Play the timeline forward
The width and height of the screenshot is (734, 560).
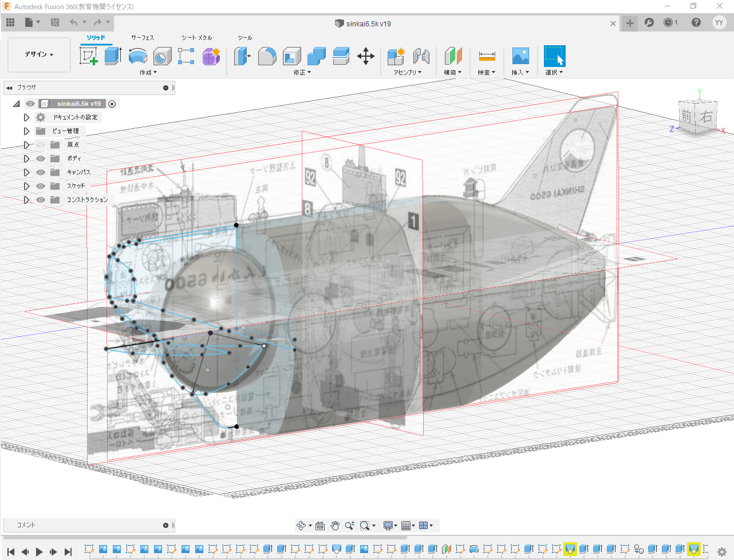point(39,551)
